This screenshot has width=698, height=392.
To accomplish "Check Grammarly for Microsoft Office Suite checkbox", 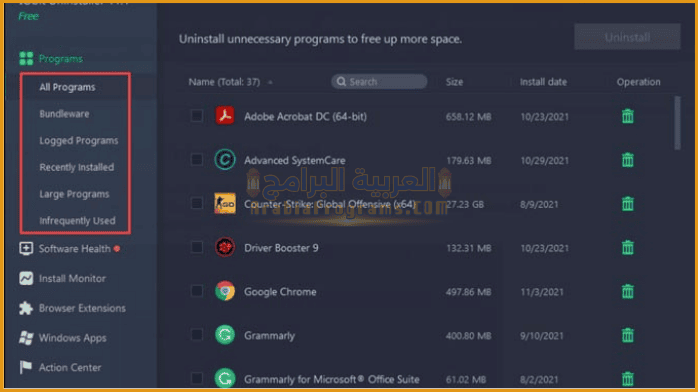I will point(196,379).
